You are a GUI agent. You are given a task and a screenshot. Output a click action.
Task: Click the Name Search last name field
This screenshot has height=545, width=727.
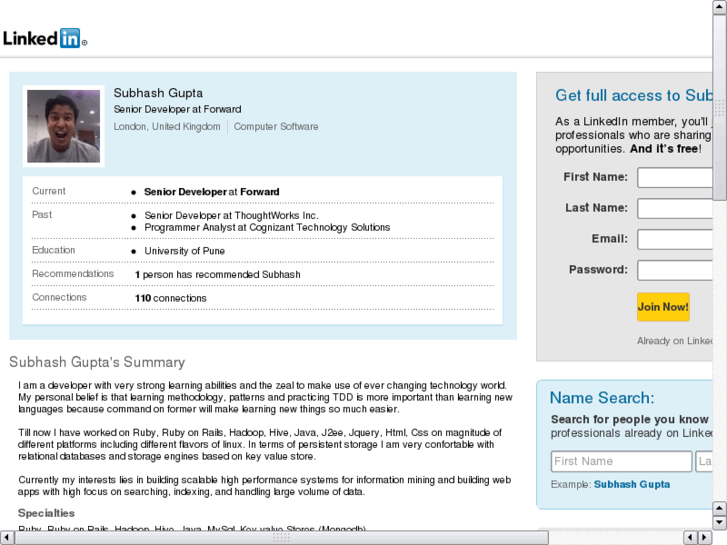click(x=705, y=462)
